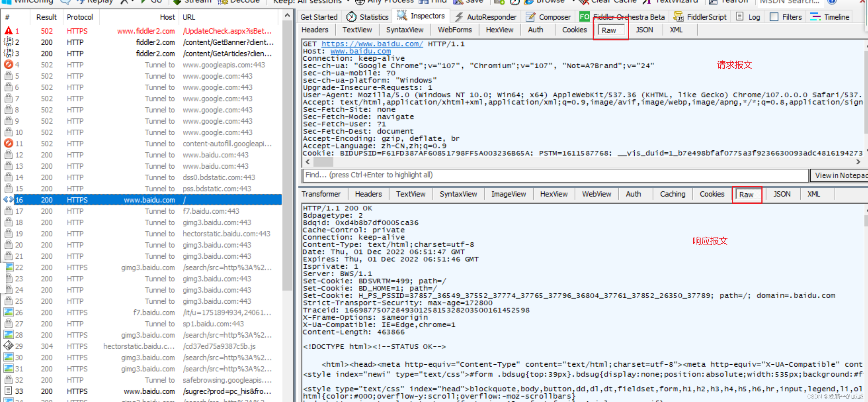
Task: Open the response ImageView tab
Action: click(x=508, y=194)
